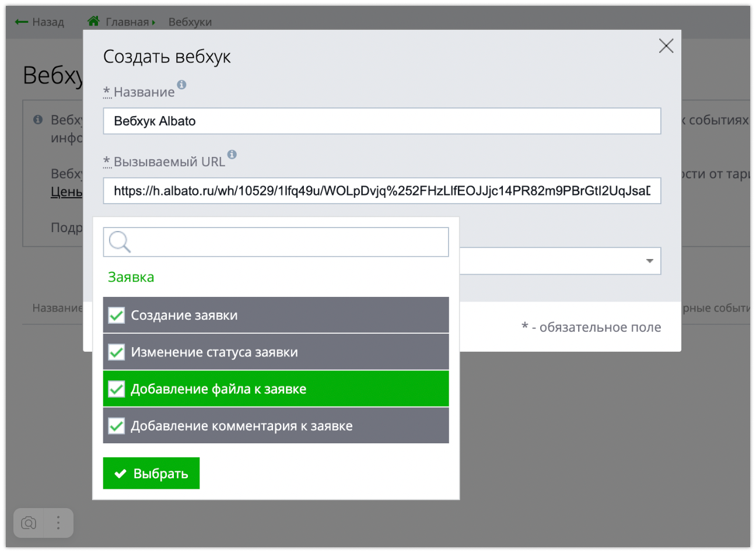Click the Назад link
The width and height of the screenshot is (756, 553).
48,22
